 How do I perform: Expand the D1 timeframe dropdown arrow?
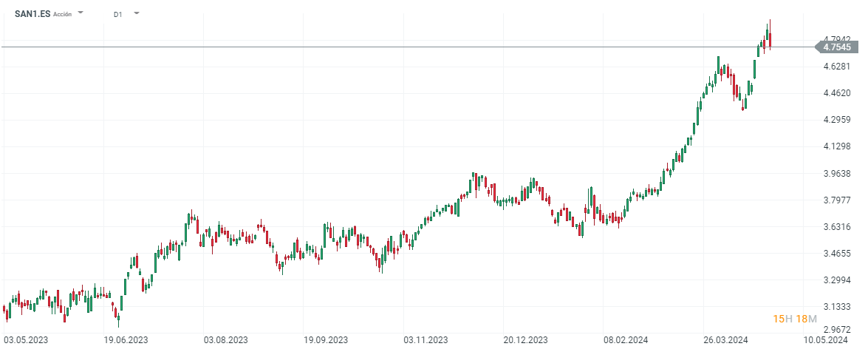[x=137, y=13]
